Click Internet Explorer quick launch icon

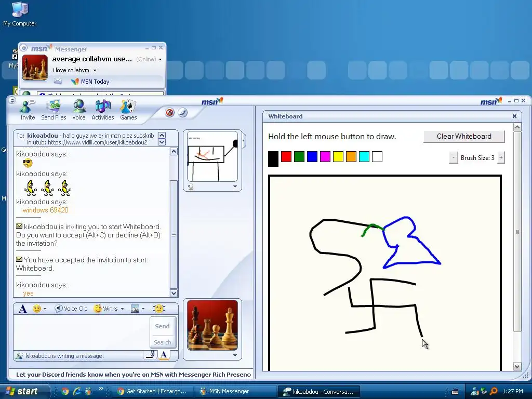(x=77, y=391)
